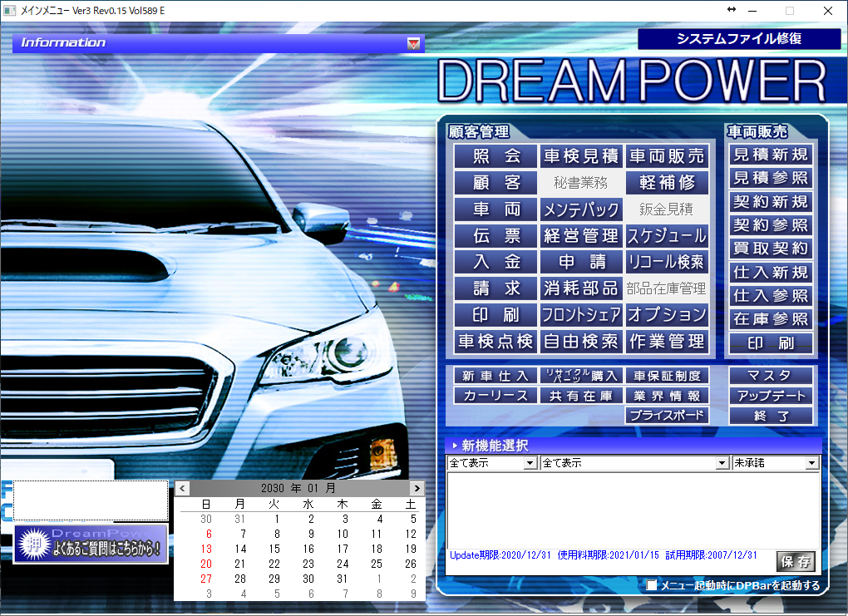This screenshot has height=616, width=848.
Task: Click empty white text box above FAQ banner
Action: 91,500
